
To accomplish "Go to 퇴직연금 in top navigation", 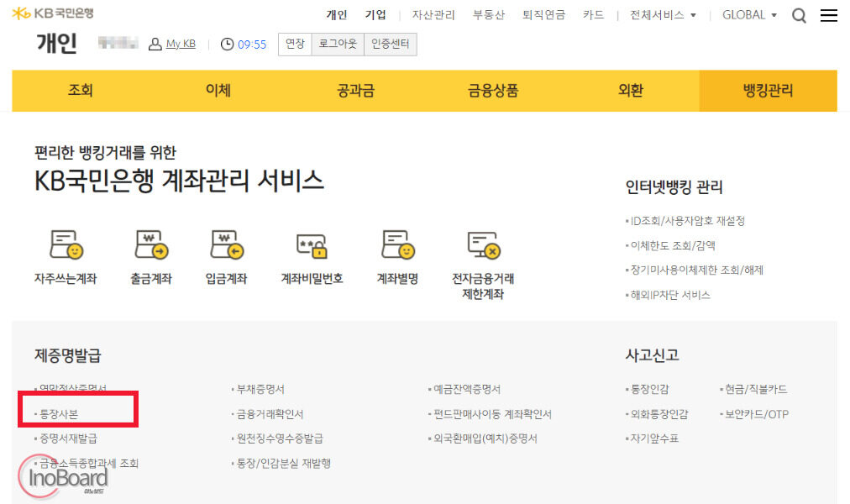I will [543, 15].
